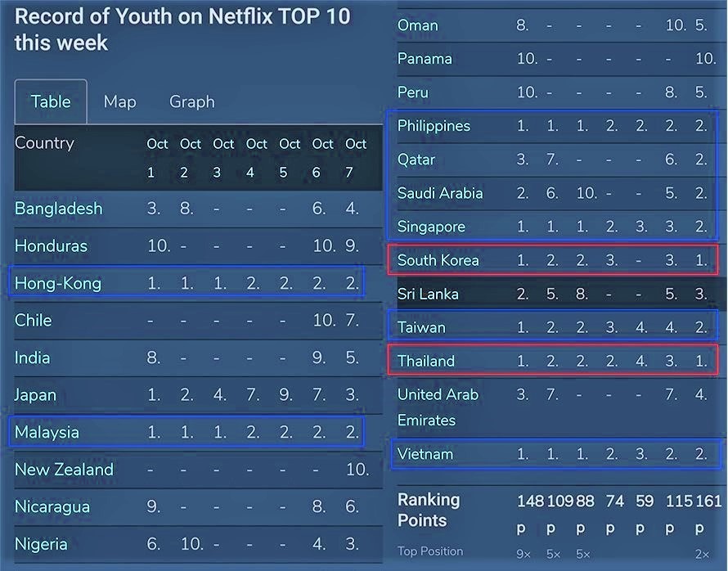Click the Vietnam country link
The image size is (728, 571).
(425, 454)
